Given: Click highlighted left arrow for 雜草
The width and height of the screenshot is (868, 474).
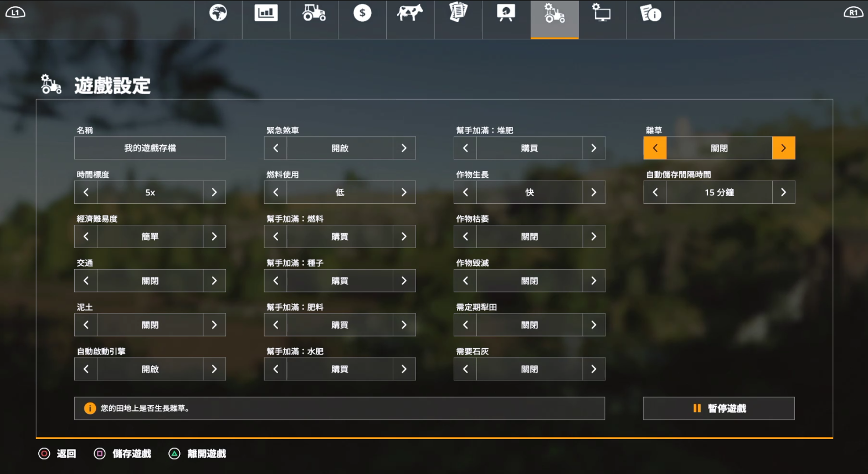Looking at the screenshot, I should [655, 148].
